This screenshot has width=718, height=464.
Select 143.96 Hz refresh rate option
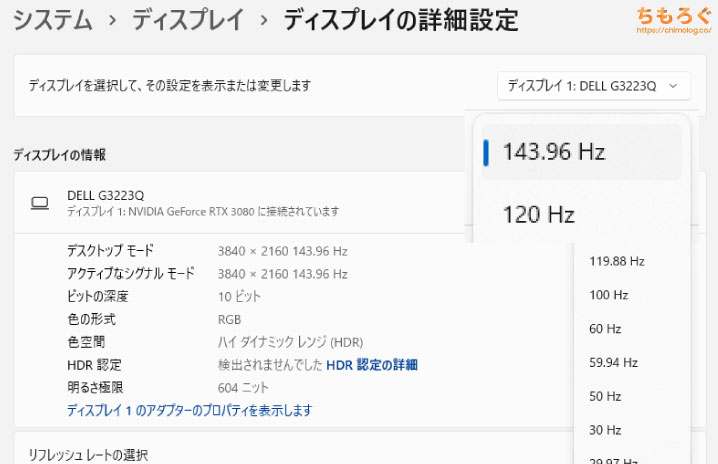click(582, 152)
